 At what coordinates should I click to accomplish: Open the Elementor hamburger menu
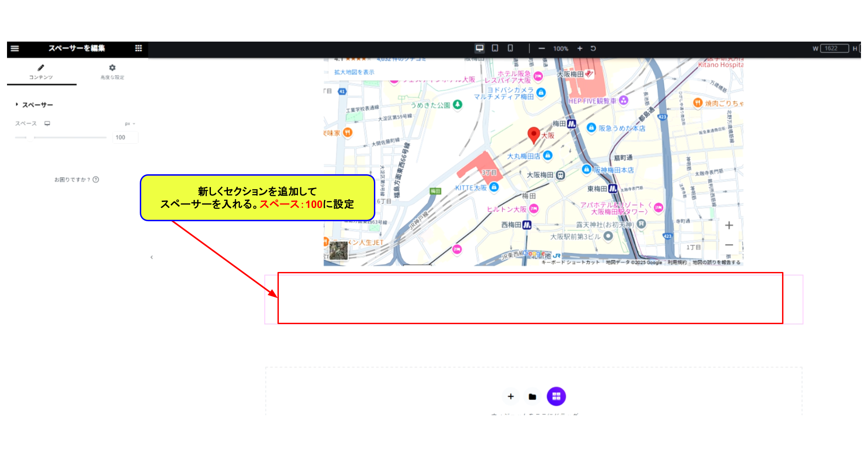click(15, 49)
